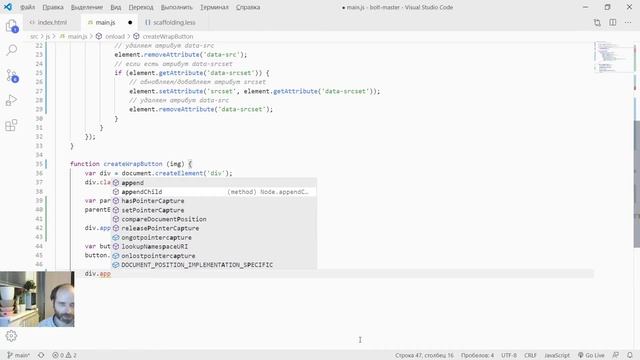Screen dimensions: 640x360
Task: Change indentation setting Пробелов: 4
Action: pos(477,355)
